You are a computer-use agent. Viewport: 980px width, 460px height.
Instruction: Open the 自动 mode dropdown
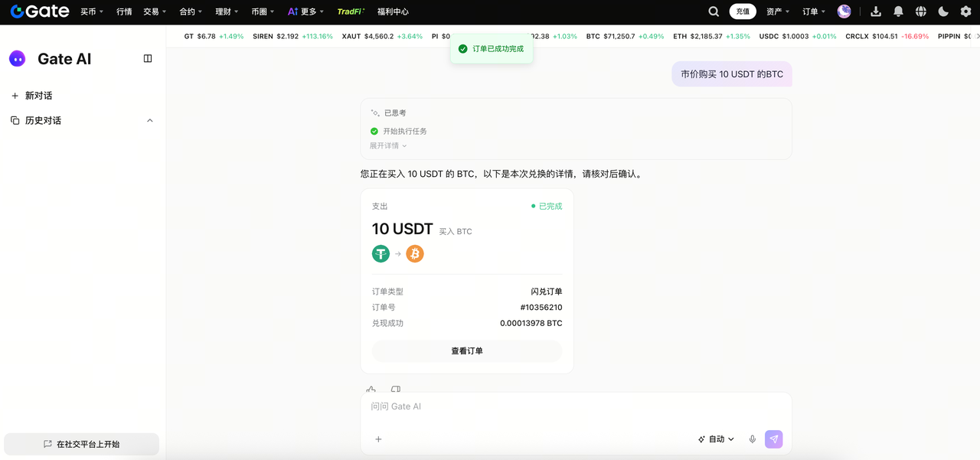pos(717,439)
